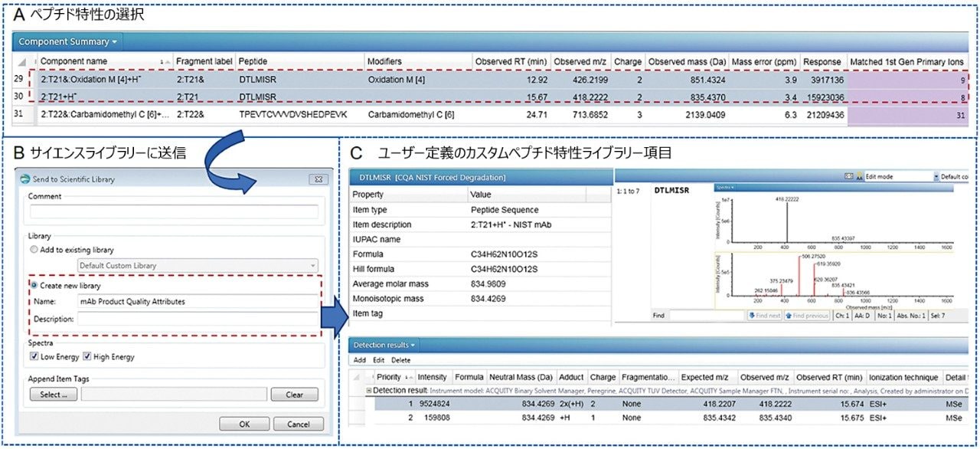Screen dimensions: 980x449
Task: Select the Item description property row
Action: pos(480,224)
